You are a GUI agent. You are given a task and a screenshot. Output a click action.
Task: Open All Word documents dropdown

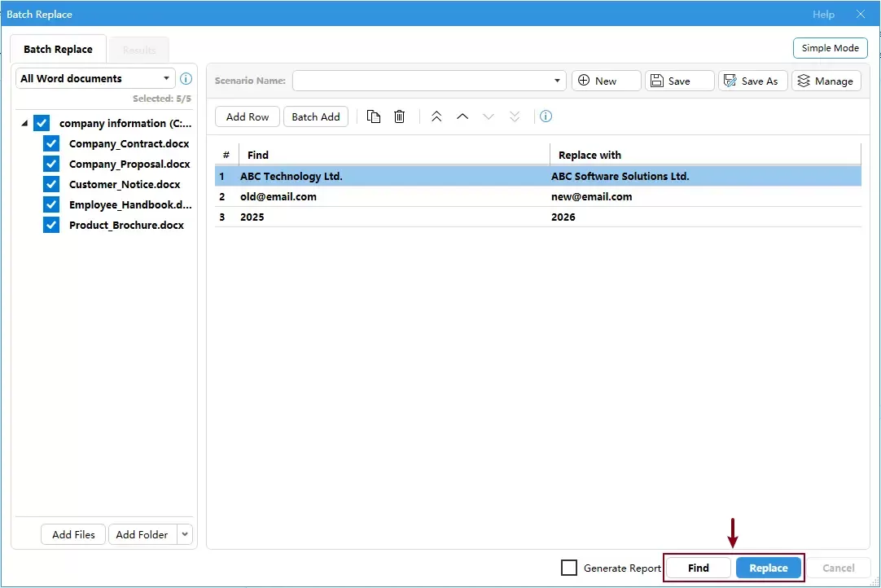[x=95, y=79]
